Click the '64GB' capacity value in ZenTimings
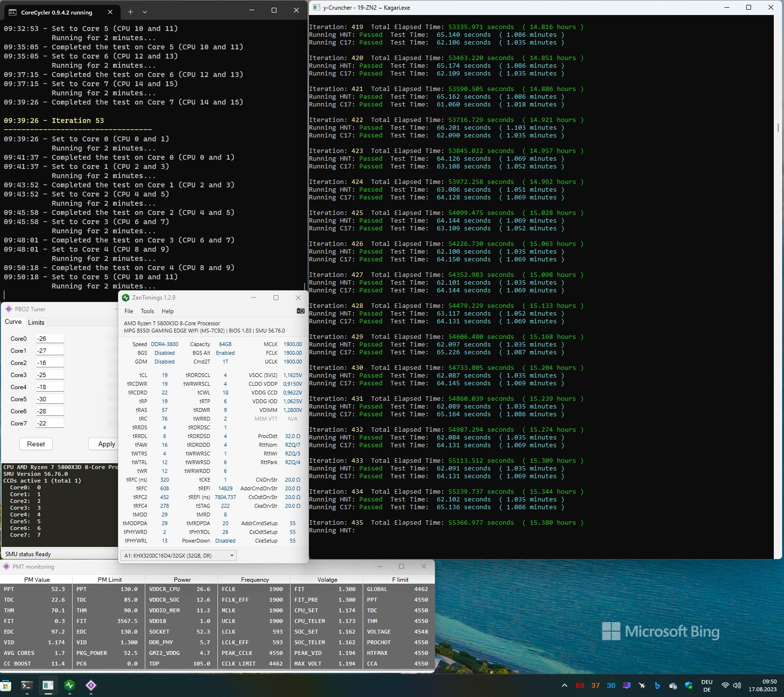The width and height of the screenshot is (784, 697). (x=225, y=344)
